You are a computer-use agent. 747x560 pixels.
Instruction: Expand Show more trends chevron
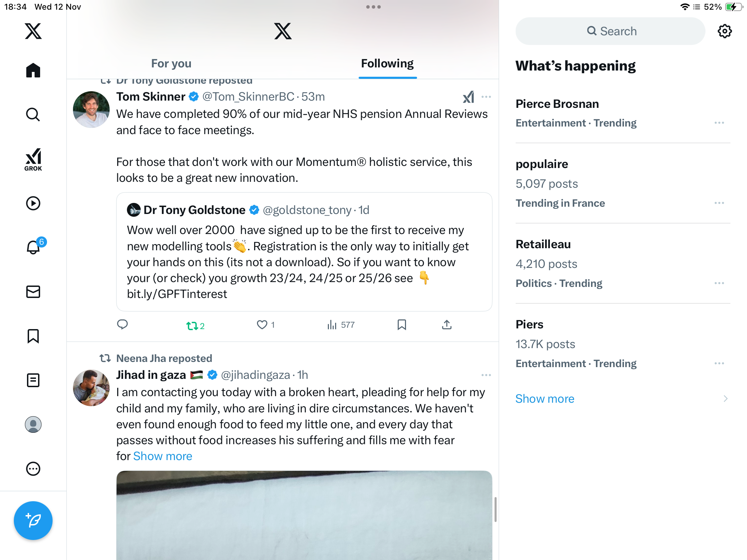(x=725, y=399)
